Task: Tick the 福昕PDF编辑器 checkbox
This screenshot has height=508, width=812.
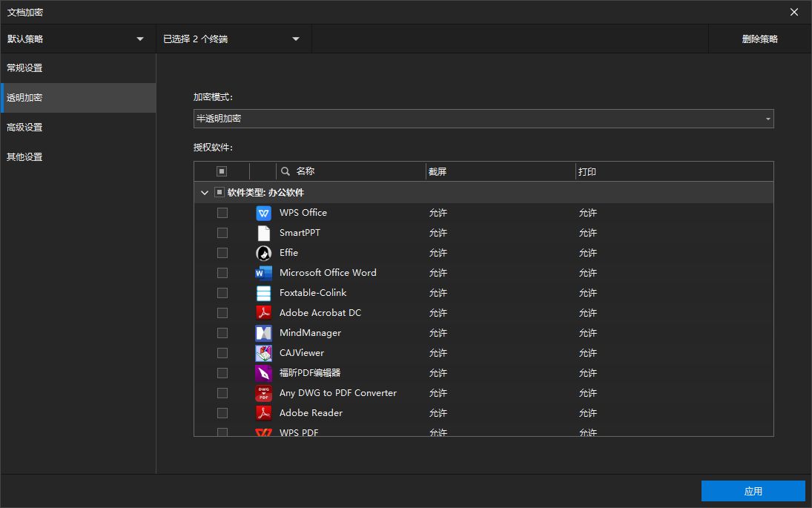Action: pyautogui.click(x=222, y=373)
